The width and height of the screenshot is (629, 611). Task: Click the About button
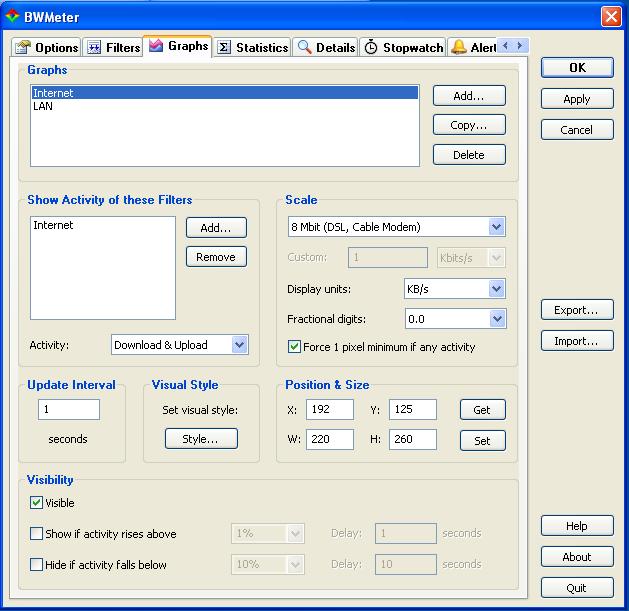coord(577,556)
